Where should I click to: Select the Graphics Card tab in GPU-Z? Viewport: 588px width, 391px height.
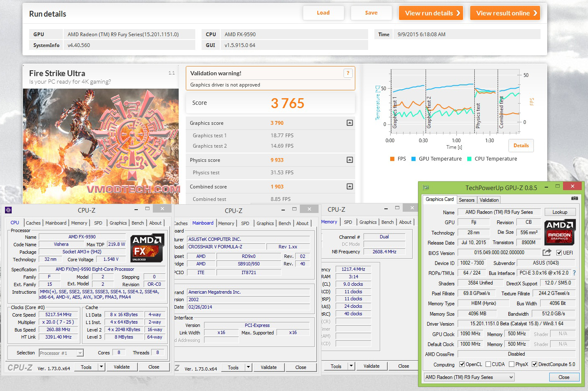pyautogui.click(x=440, y=199)
